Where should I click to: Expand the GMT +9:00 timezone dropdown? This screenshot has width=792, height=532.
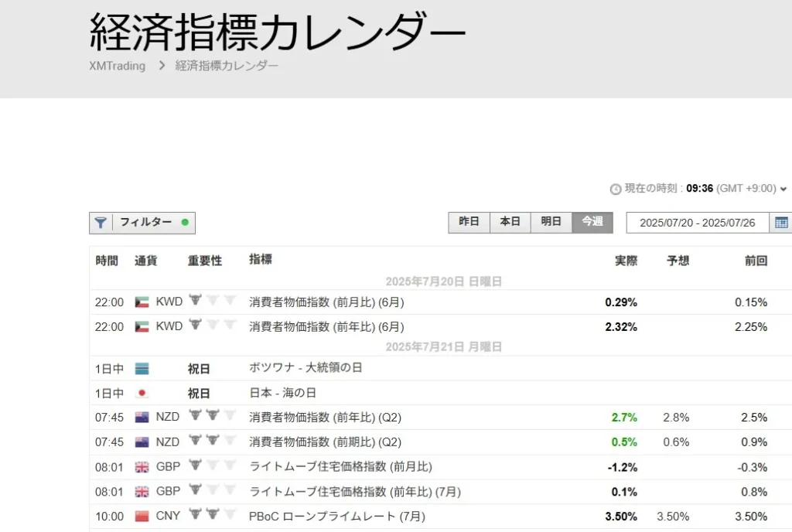[782, 189]
